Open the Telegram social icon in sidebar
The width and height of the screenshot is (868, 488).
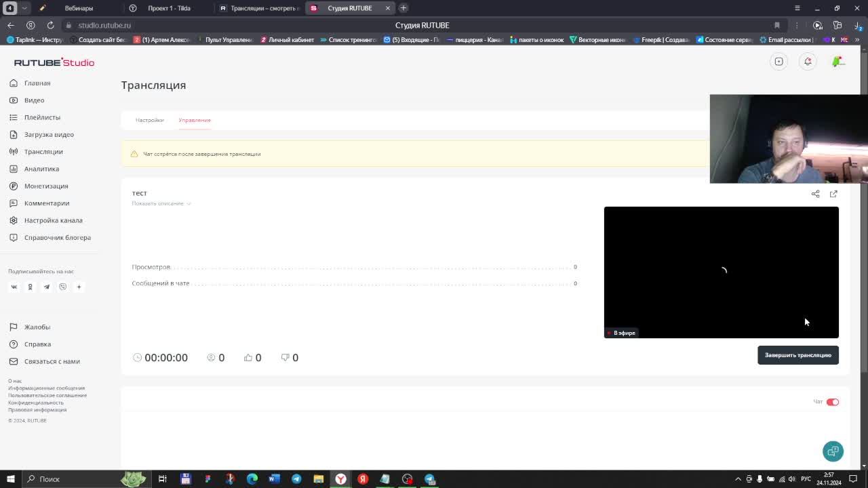(x=46, y=287)
